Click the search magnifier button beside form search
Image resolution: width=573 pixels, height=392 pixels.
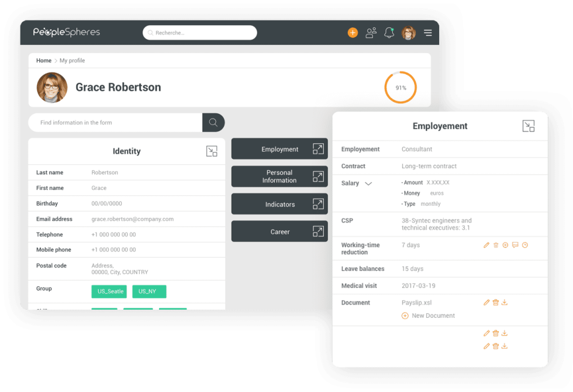coord(213,123)
